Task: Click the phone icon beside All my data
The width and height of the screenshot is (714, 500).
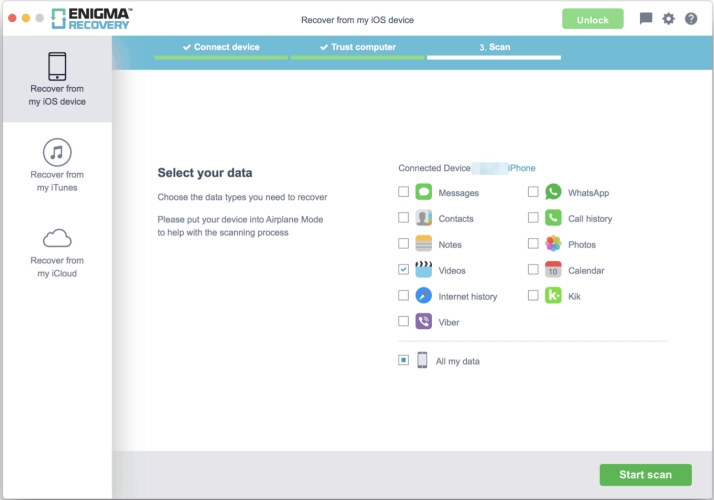Action: coord(422,360)
